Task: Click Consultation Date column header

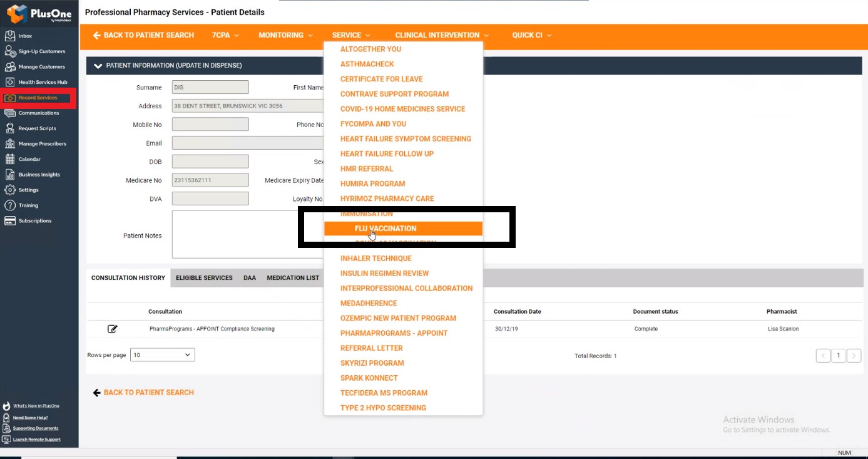Action: tap(517, 311)
